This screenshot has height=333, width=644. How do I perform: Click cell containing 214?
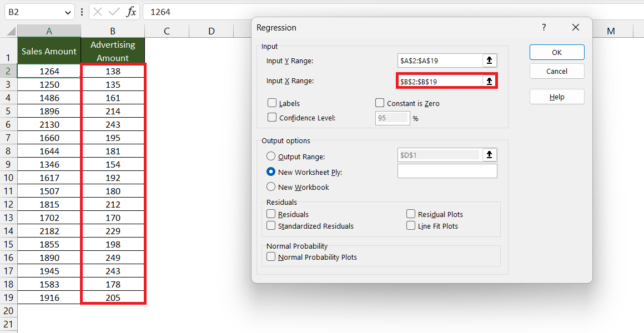pos(113,111)
